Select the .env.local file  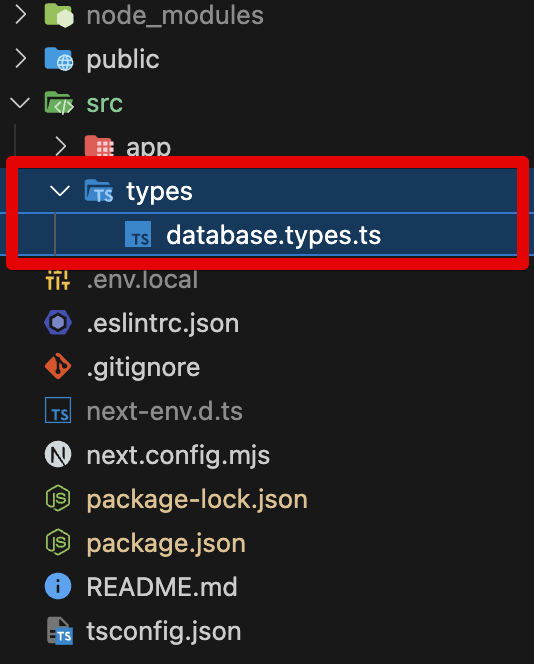point(142,280)
